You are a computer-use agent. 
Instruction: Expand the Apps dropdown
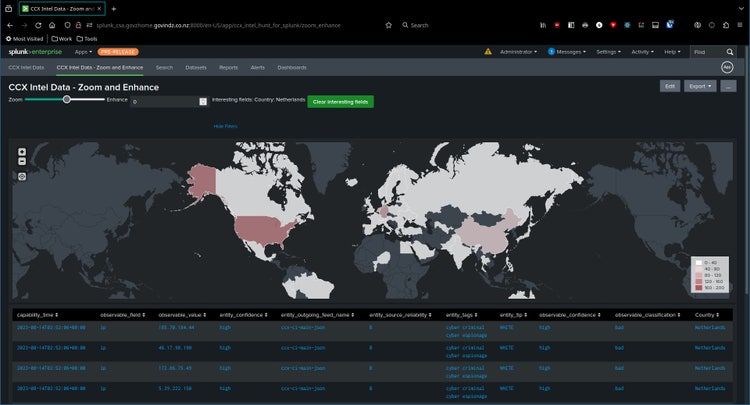point(82,51)
